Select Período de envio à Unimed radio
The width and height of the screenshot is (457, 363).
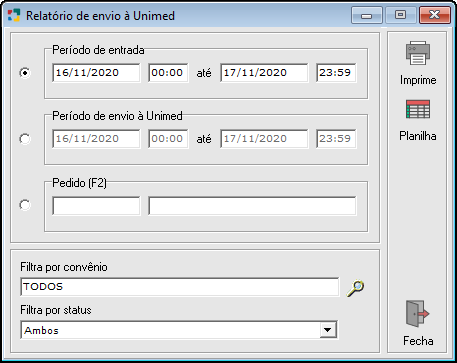pos(25,139)
